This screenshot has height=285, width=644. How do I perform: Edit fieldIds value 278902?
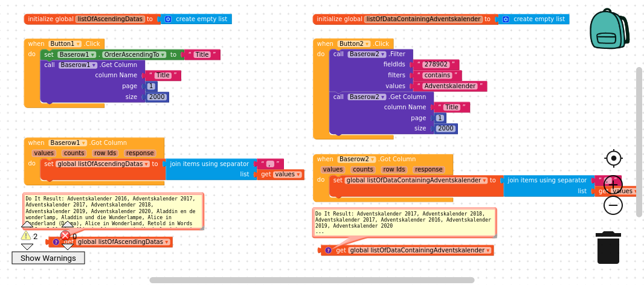436,65
